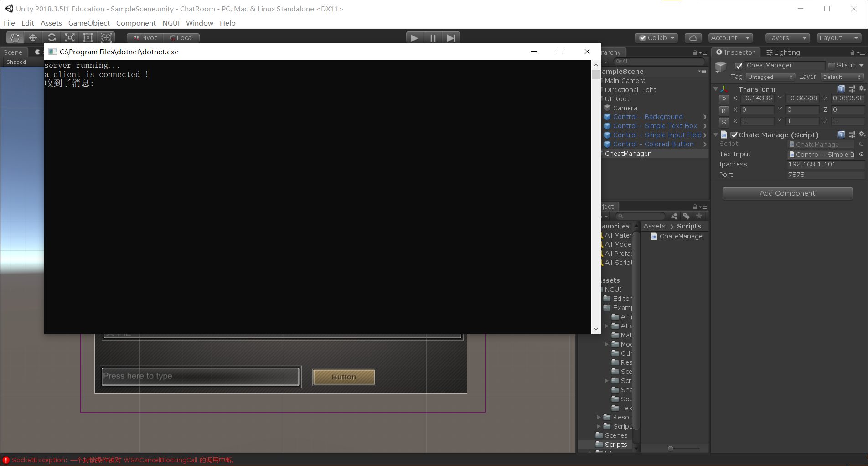Filter project by label icon
The height and width of the screenshot is (466, 868).
(687, 216)
